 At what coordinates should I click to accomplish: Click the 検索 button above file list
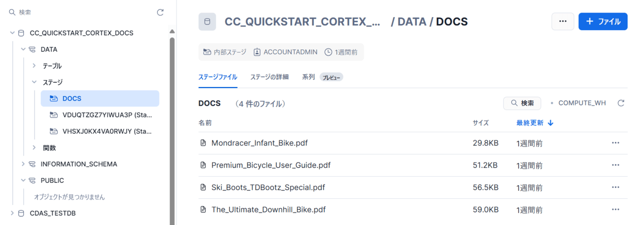(x=522, y=103)
